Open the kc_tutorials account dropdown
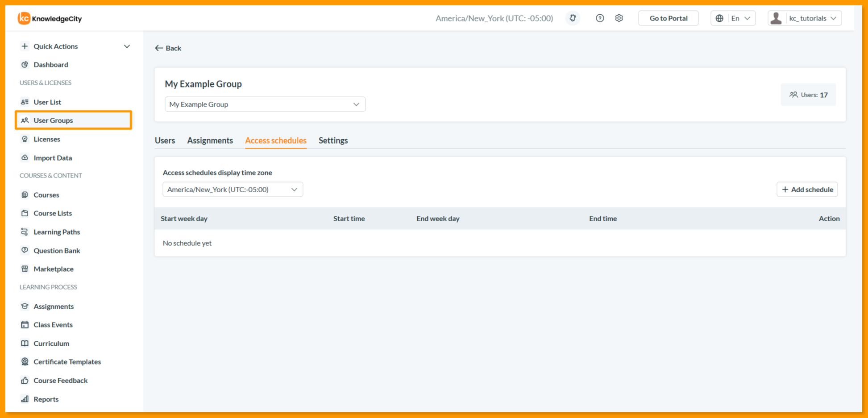The height and width of the screenshot is (418, 868). [x=805, y=18]
